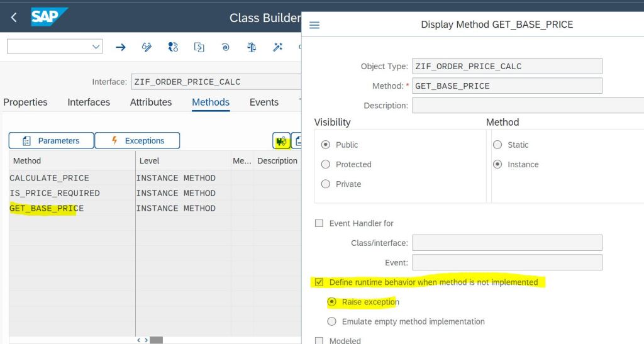
Task: Switch to the Events tab
Action: pyautogui.click(x=264, y=103)
